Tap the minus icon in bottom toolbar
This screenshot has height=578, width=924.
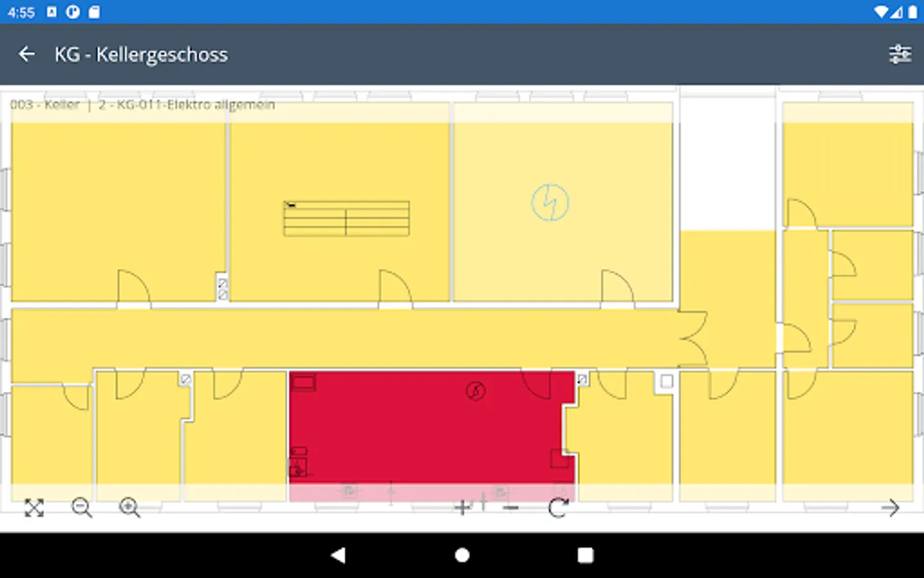511,508
